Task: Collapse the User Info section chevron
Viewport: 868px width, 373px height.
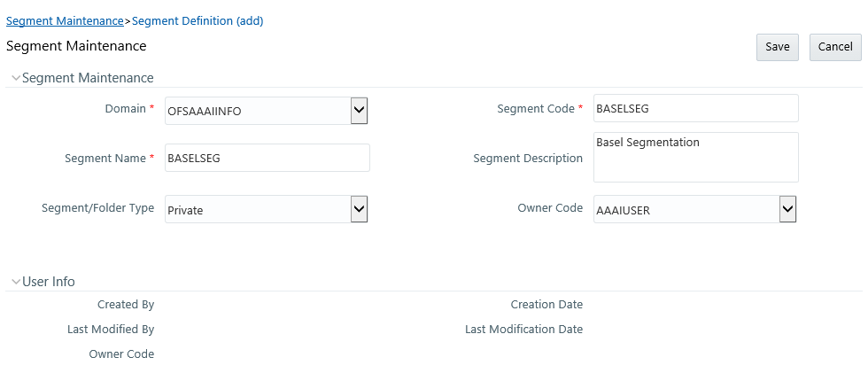Action: [16, 282]
